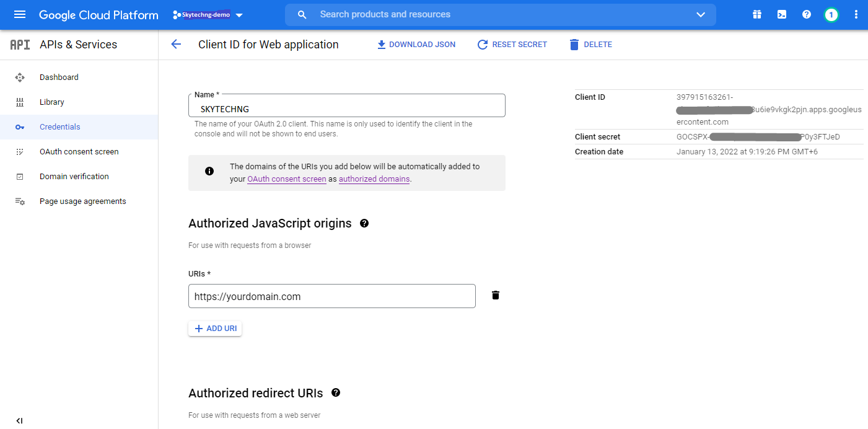This screenshot has width=868, height=429.
Task: Select Credentials in sidebar
Action: point(79,127)
